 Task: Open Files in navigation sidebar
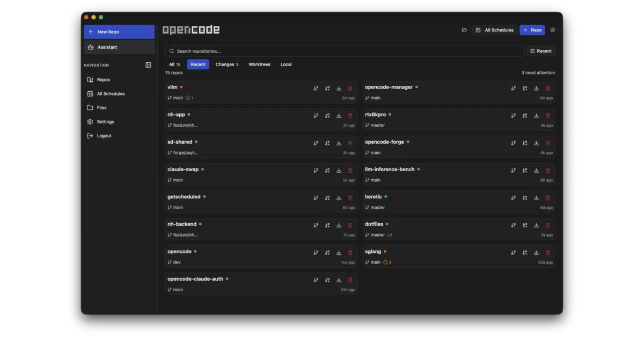click(119, 107)
